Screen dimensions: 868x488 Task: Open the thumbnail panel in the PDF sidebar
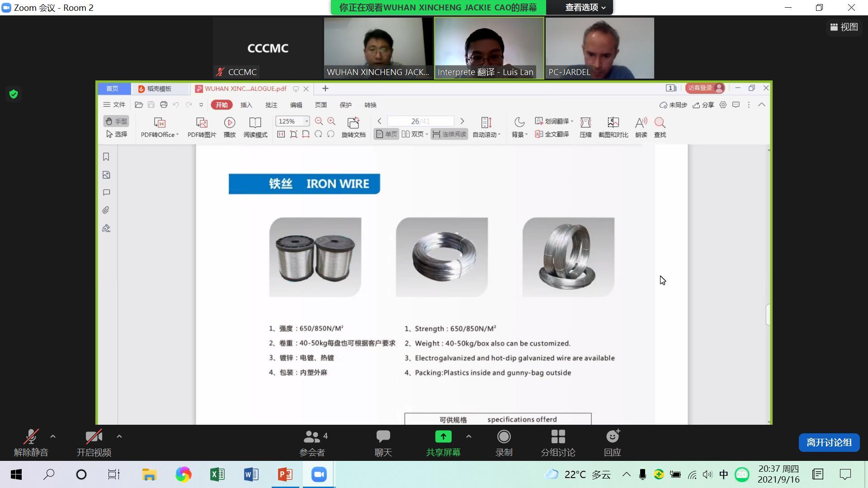[x=106, y=175]
